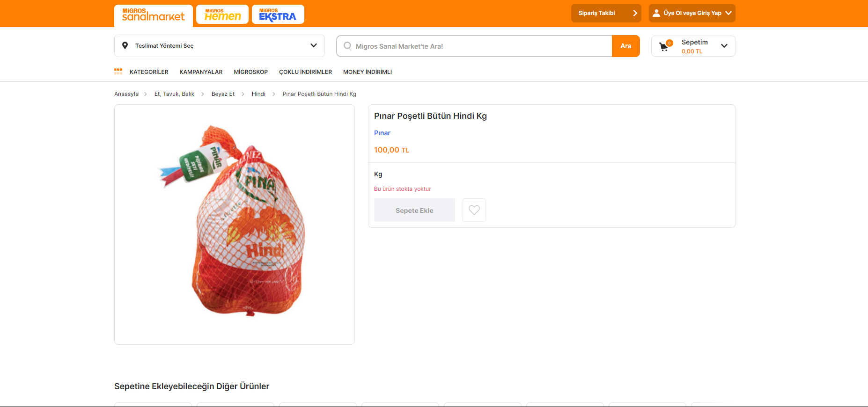Click the heart favorite icon
Screen dimensions: 868x407
pos(474,210)
